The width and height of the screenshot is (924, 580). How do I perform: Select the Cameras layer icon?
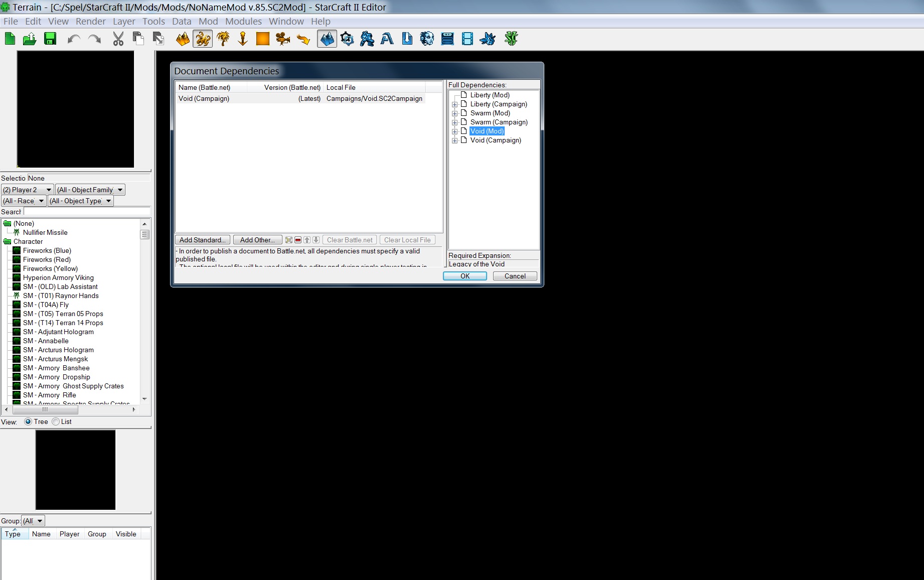click(283, 39)
